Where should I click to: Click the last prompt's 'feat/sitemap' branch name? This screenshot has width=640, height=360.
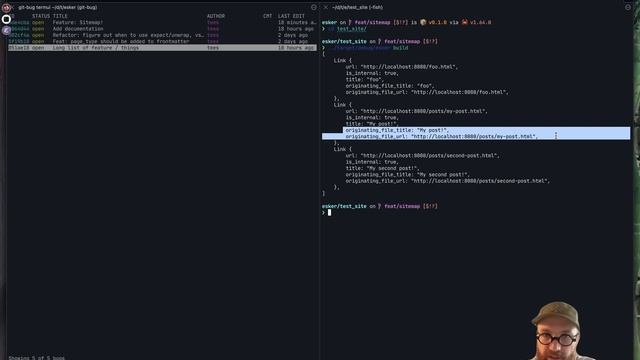(402, 206)
